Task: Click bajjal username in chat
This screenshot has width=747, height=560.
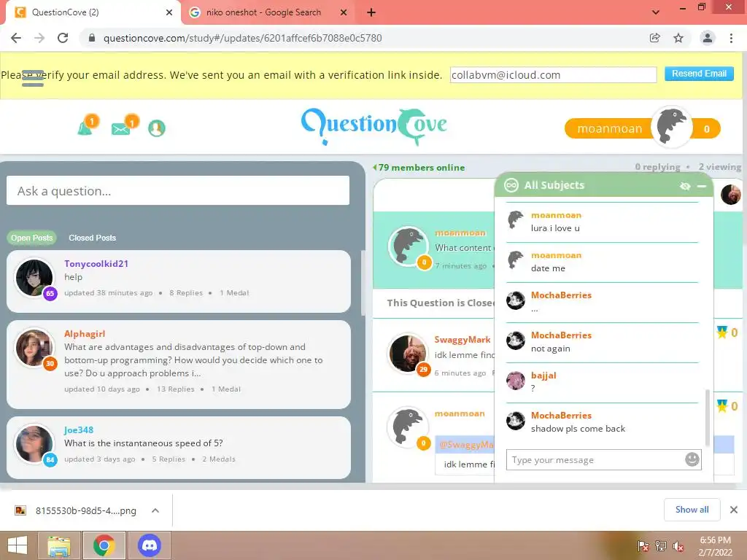Action: coord(543,376)
